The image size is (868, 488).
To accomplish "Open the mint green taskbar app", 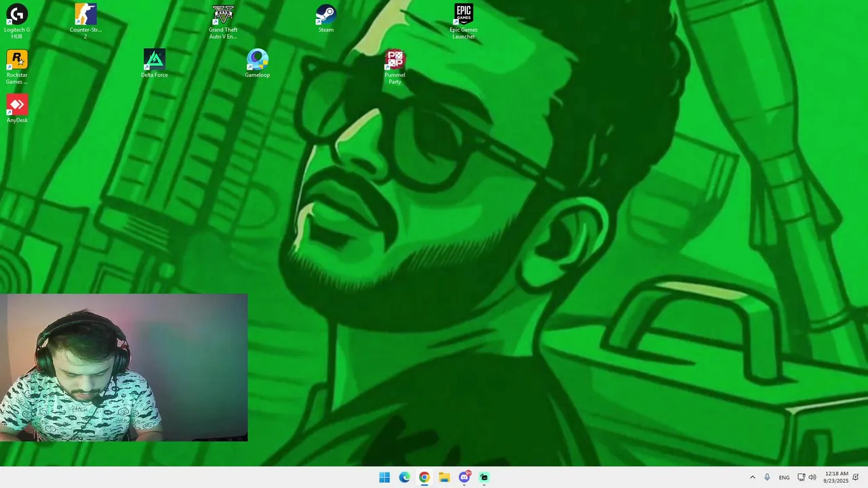I will point(484,477).
